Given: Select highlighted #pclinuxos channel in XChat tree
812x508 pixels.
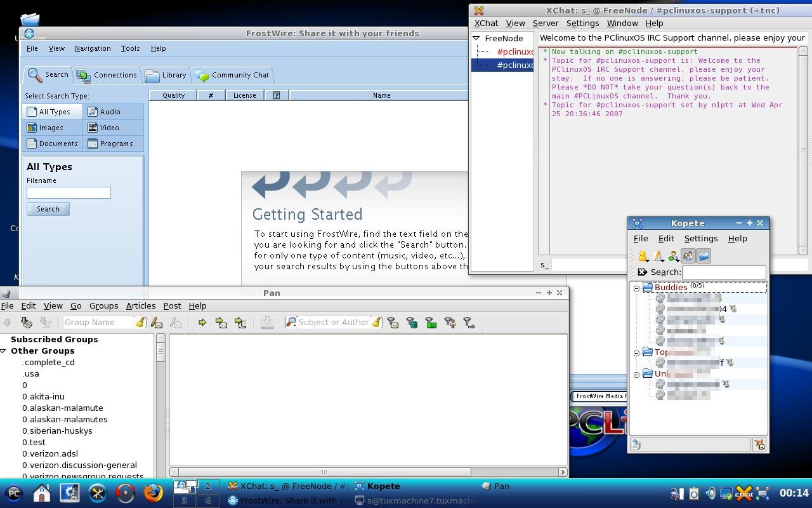Looking at the screenshot, I should tap(502, 65).
